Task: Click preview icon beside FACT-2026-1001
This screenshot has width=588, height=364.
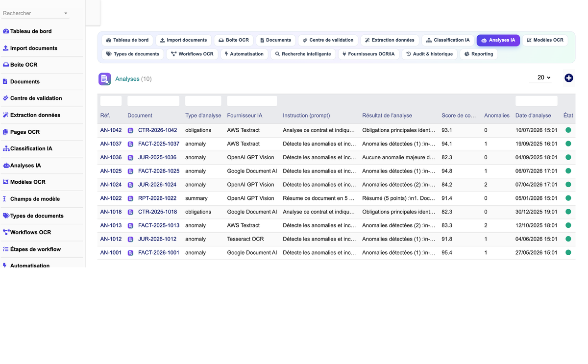Action: click(130, 253)
